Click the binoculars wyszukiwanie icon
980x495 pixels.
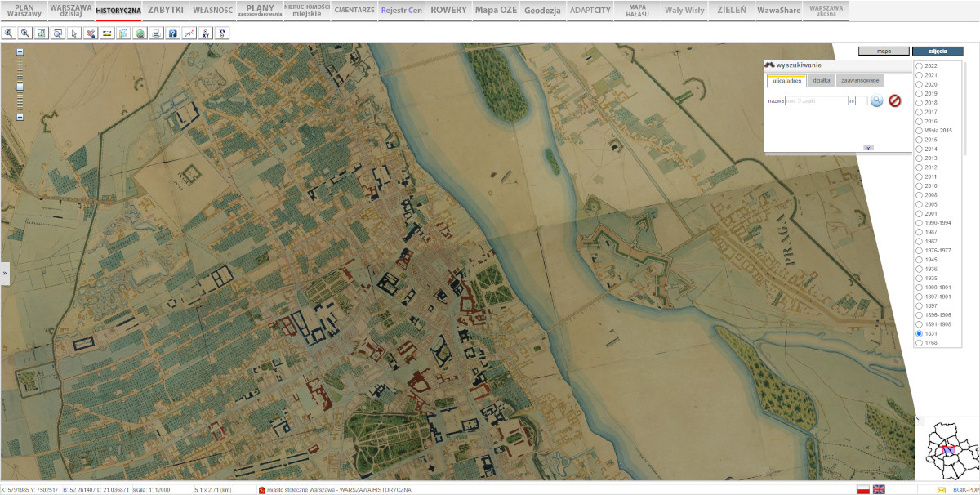tap(769, 65)
